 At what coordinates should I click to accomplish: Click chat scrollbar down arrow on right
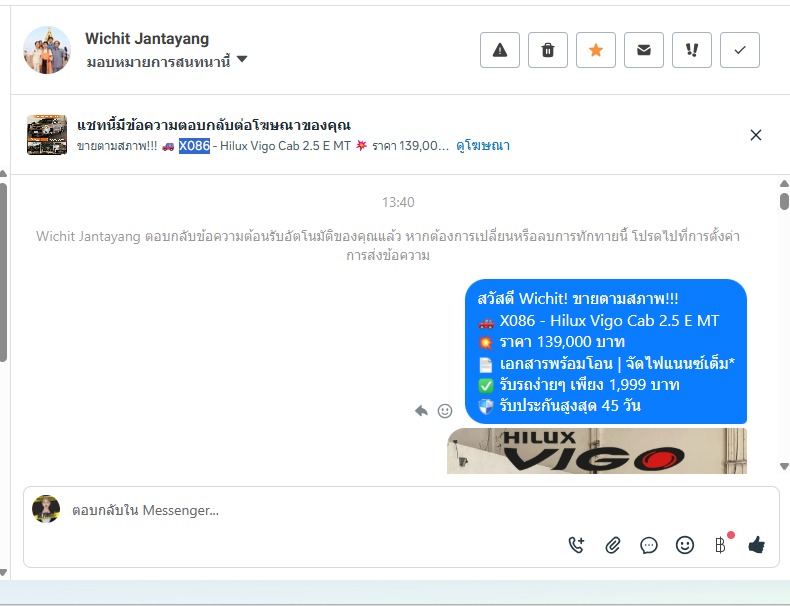point(784,466)
